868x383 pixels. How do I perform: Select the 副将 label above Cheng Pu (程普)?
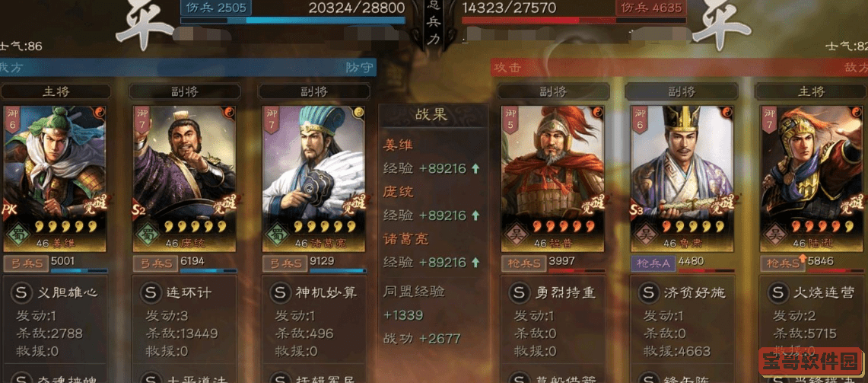pos(553,91)
